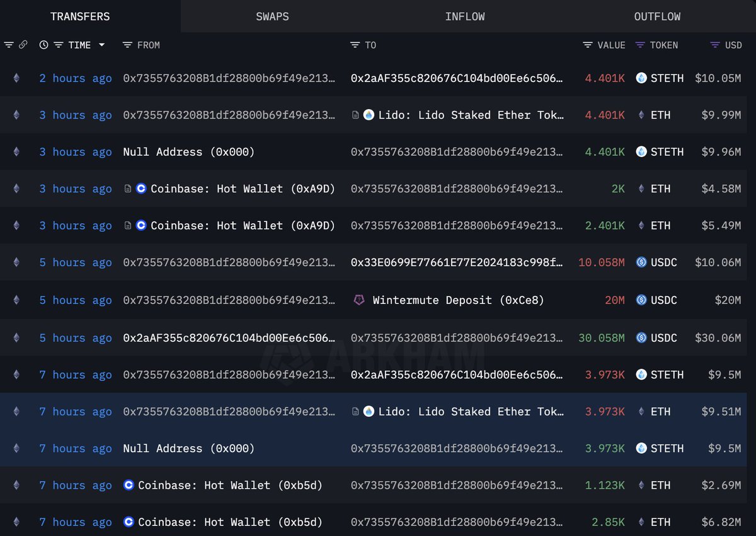Click the ETH token icon in the $6.82M row

click(641, 522)
